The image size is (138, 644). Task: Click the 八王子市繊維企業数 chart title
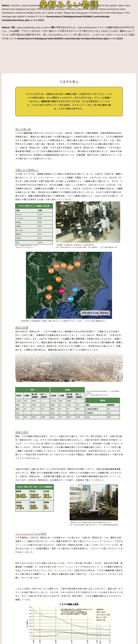click(69, 604)
